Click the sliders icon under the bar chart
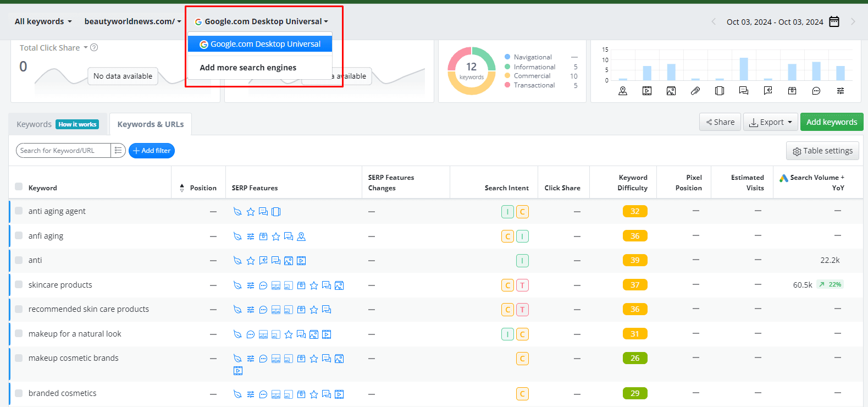Viewport: 868px width, 407px height. [x=841, y=91]
